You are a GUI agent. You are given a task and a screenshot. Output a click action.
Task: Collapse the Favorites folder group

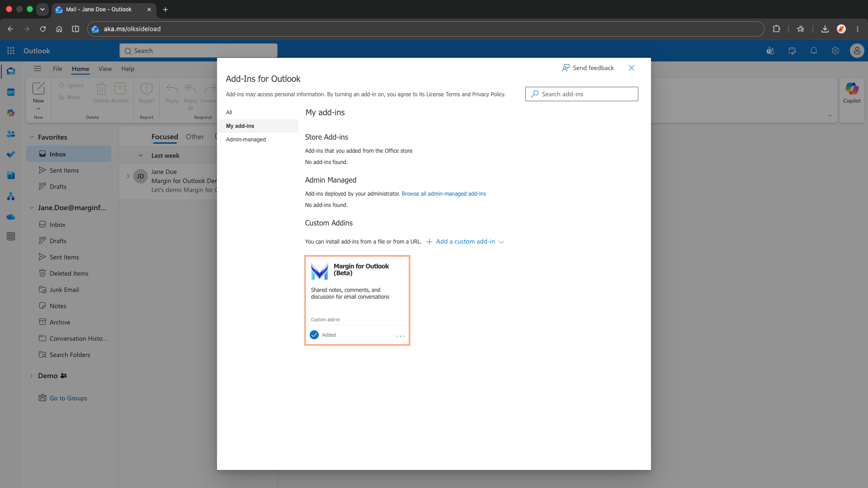(32, 137)
